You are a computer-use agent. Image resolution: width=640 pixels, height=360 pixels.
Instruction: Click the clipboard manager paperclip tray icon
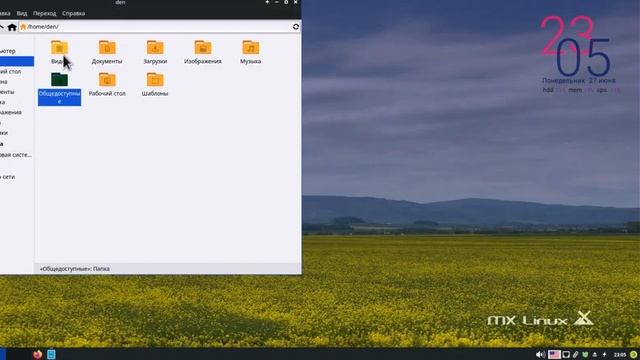(x=576, y=355)
